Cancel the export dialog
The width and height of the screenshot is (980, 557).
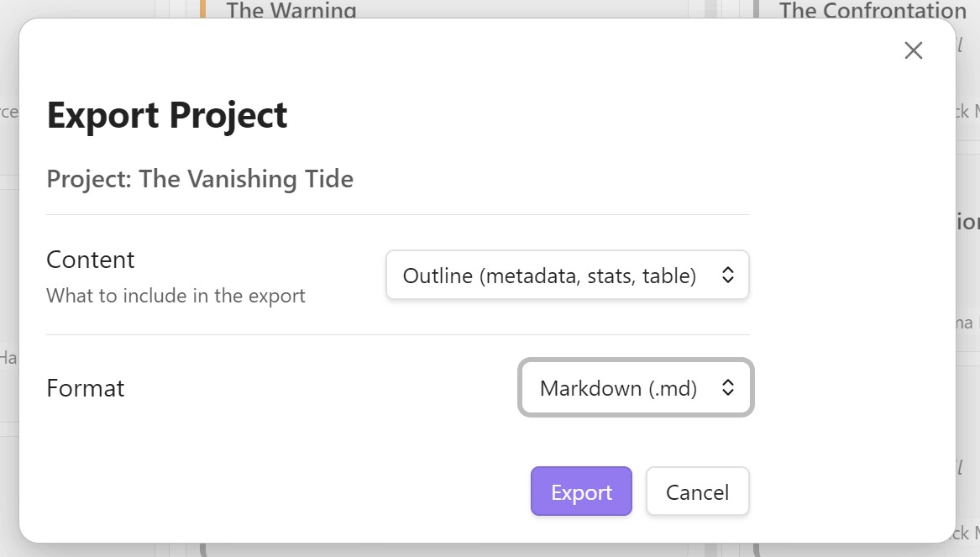click(697, 492)
